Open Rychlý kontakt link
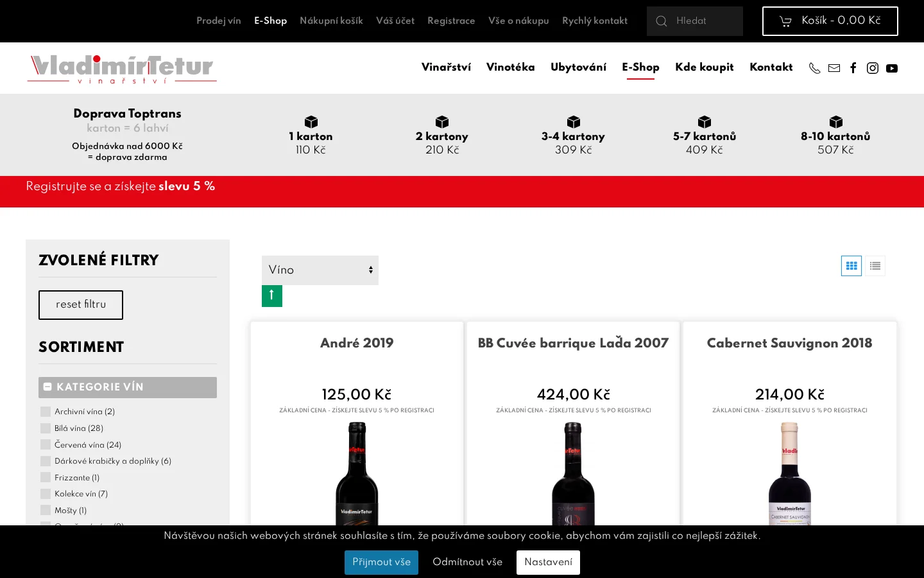Image resolution: width=924 pixels, height=578 pixels. coord(595,21)
